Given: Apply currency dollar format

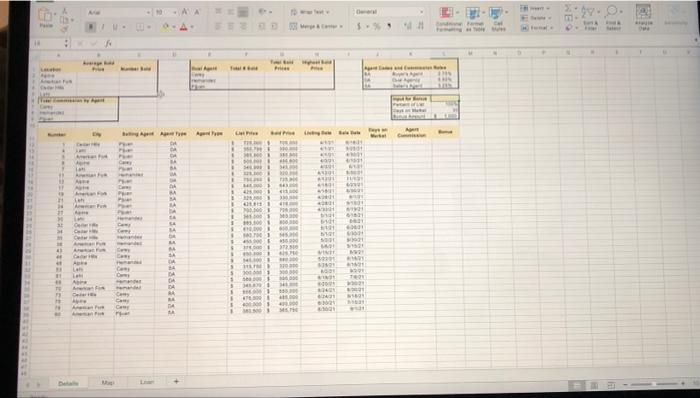Looking at the screenshot, I should 358,27.
